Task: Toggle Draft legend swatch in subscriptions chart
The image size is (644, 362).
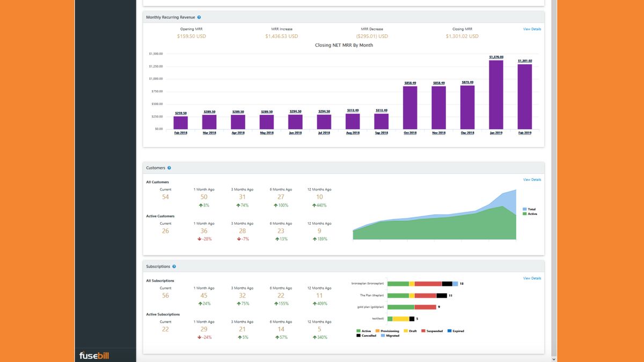Action: click(x=405, y=331)
